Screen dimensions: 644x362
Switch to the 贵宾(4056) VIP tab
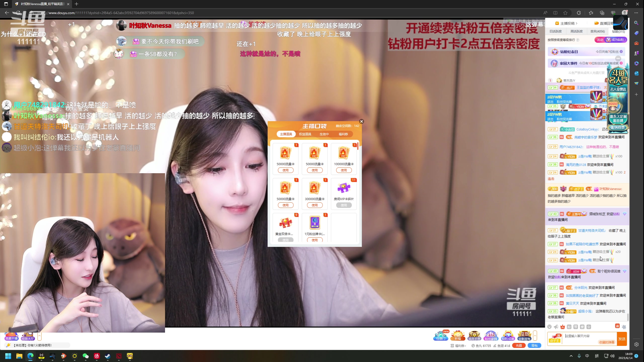(x=597, y=31)
